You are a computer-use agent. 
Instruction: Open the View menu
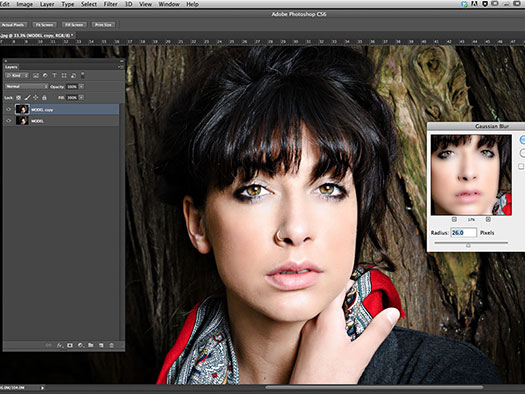[x=145, y=4]
